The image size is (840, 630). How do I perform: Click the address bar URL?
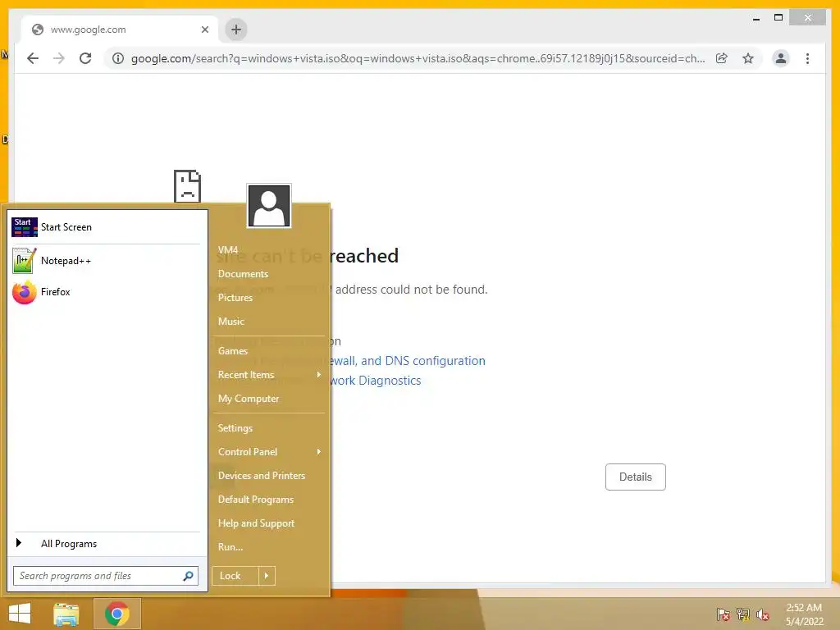tap(418, 58)
